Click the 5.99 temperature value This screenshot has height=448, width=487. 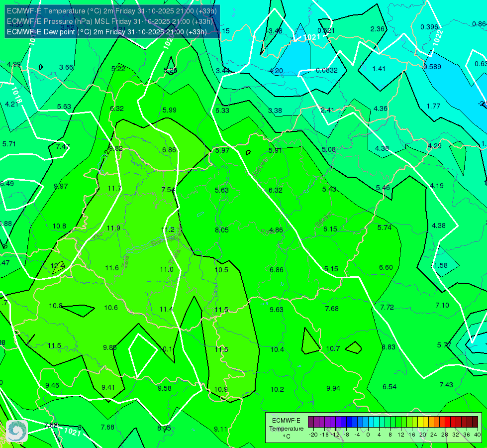[170, 110]
